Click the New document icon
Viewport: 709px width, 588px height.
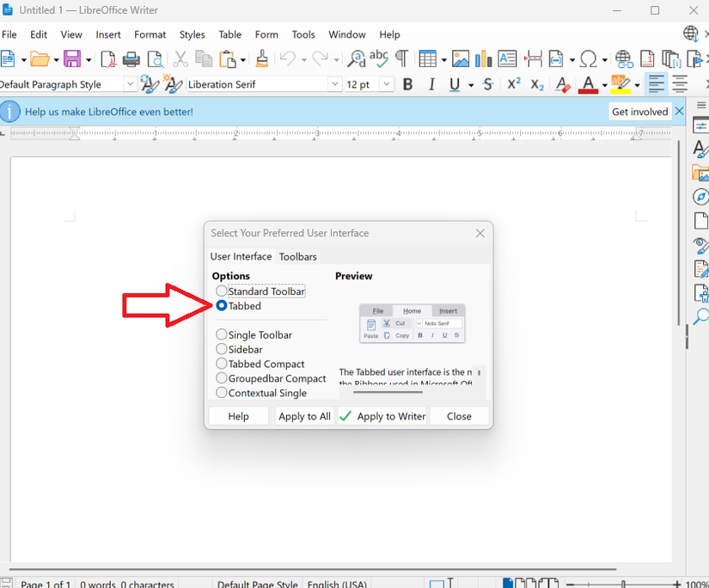pyautogui.click(x=8, y=58)
